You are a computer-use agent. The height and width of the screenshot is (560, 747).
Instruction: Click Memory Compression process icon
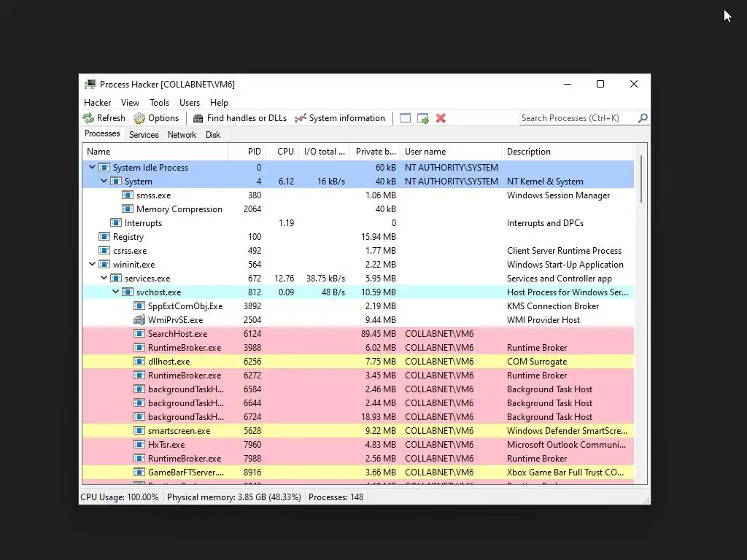(x=128, y=209)
